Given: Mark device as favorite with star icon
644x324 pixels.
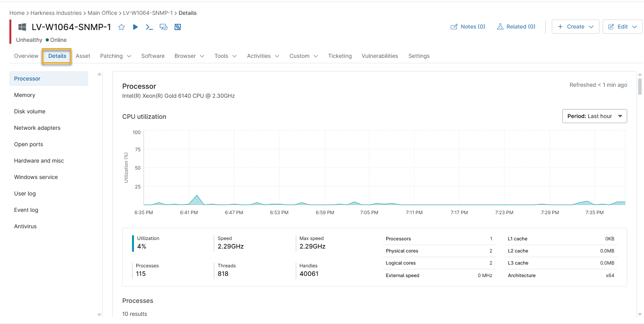Looking at the screenshot, I should (x=121, y=27).
